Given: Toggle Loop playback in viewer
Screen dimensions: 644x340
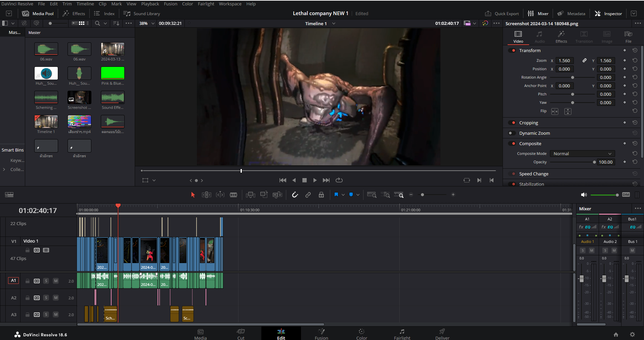Looking at the screenshot, I should click(x=339, y=180).
